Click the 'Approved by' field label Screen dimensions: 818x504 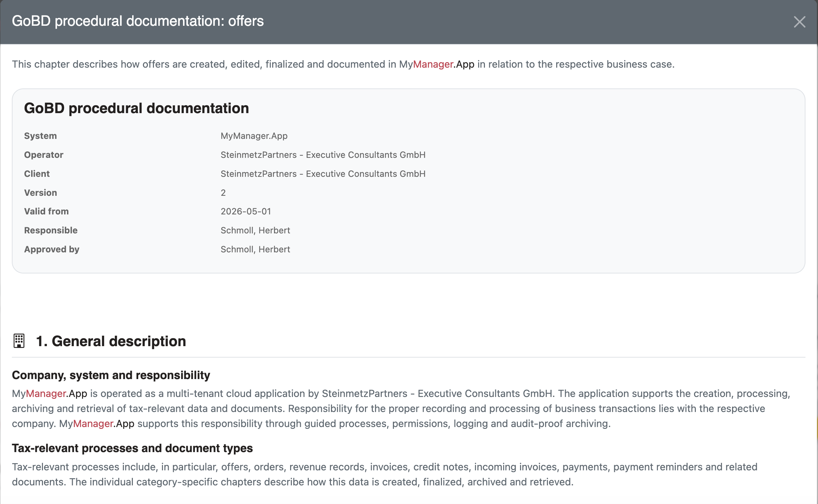click(x=52, y=249)
